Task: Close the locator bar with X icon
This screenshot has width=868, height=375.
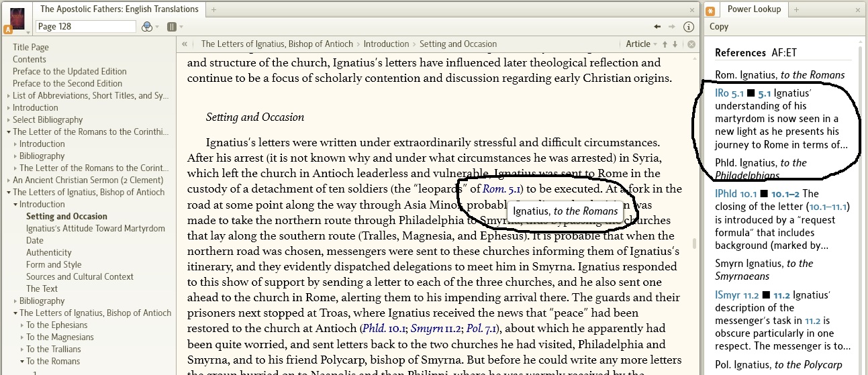Action: [x=693, y=44]
